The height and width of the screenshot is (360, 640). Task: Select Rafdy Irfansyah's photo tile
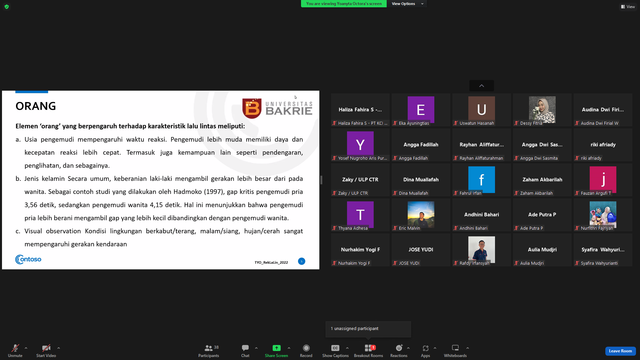click(481, 250)
